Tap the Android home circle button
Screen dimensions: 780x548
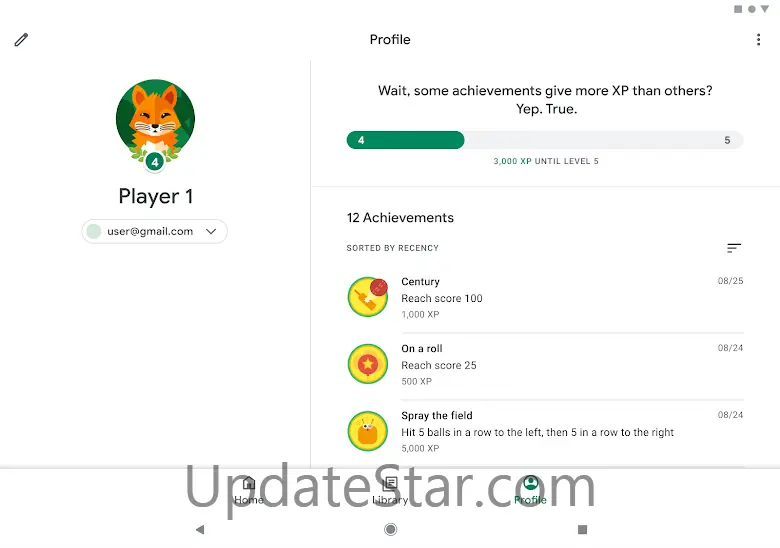390,530
